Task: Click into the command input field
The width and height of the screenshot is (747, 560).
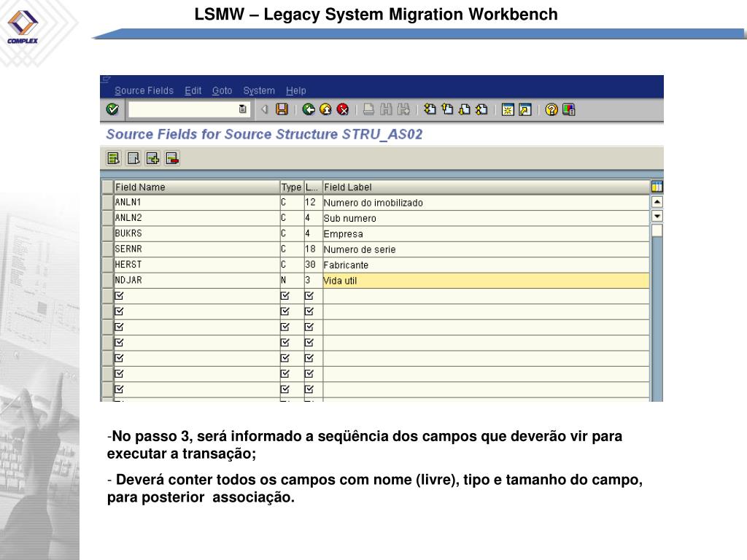Action: pyautogui.click(x=183, y=109)
